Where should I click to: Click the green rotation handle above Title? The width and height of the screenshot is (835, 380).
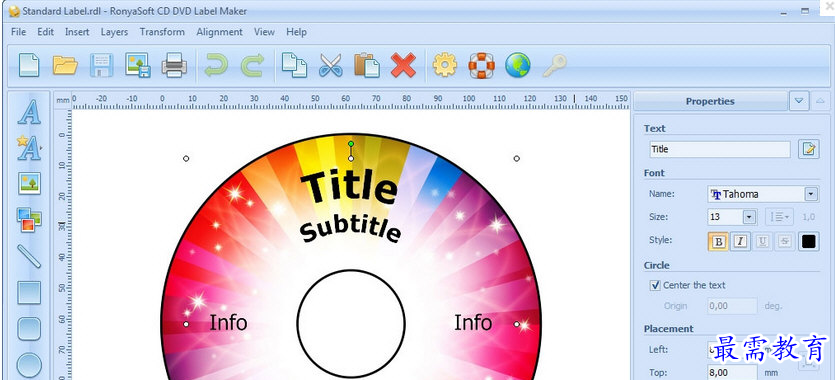[350, 144]
